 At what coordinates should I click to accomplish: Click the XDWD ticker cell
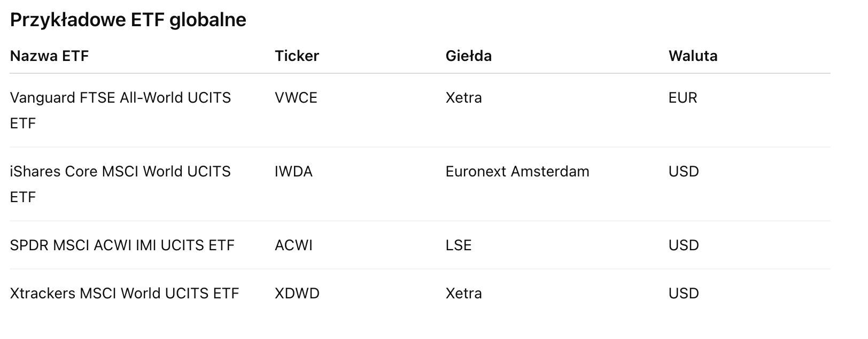coord(297,294)
